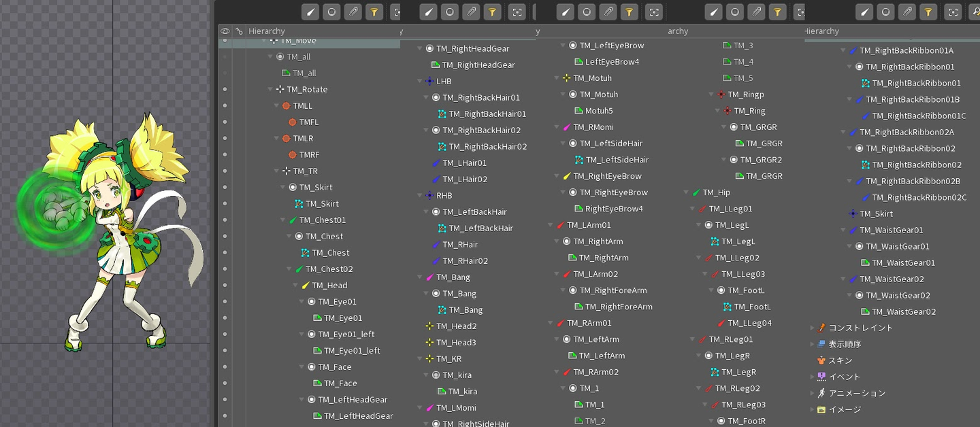This screenshot has height=427, width=980.
Task: Click the スキン skin icon
Action: (x=821, y=360)
